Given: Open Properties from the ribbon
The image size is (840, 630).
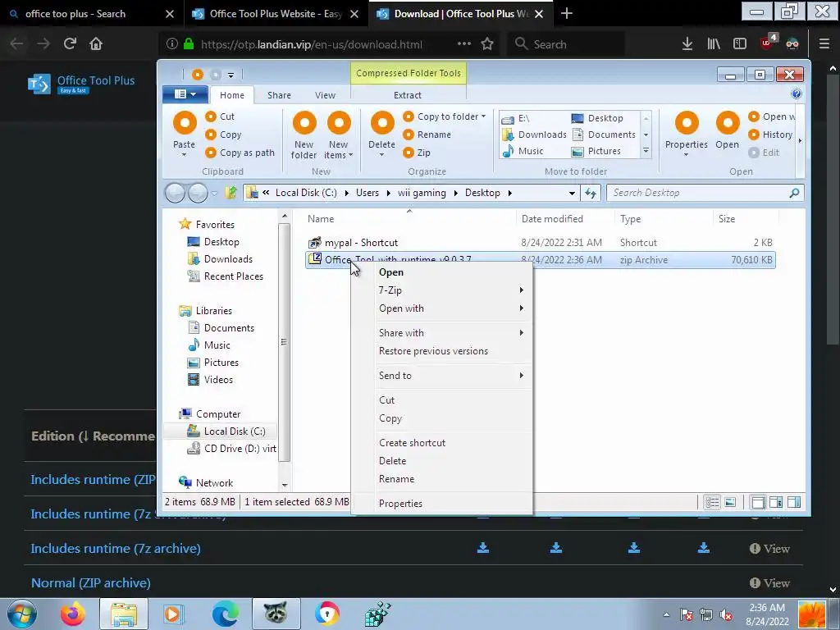Looking at the screenshot, I should [687, 133].
